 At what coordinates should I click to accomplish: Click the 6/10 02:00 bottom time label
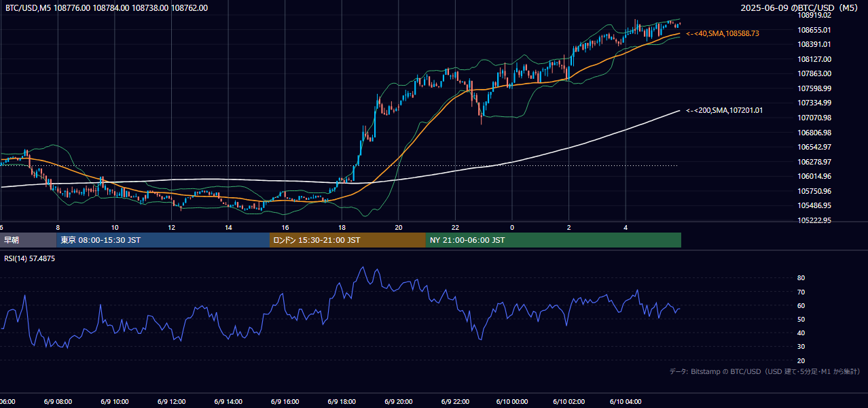pyautogui.click(x=568, y=402)
